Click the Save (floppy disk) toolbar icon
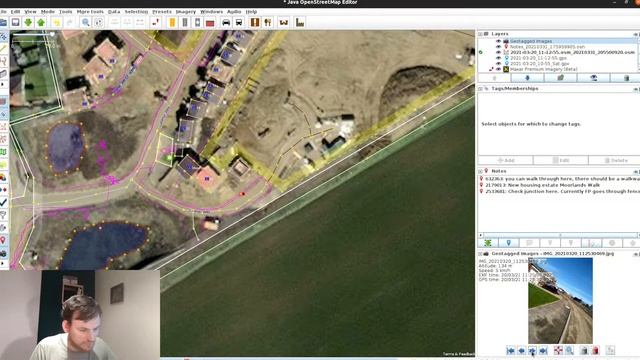The image size is (640, 360). tap(16, 22)
